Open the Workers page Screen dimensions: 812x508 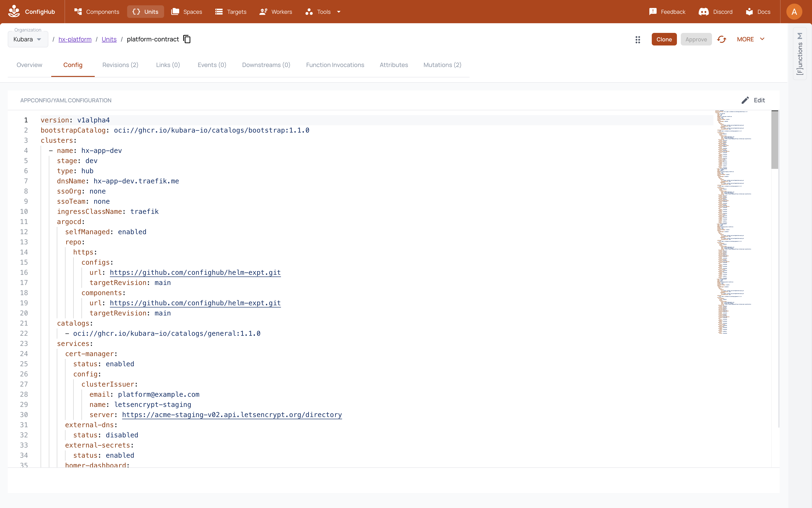coord(276,12)
